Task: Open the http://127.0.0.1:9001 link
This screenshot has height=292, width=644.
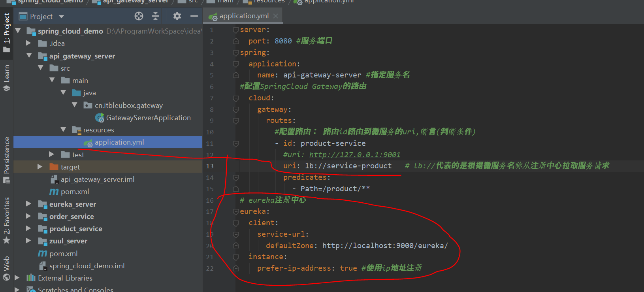Action: [x=354, y=154]
